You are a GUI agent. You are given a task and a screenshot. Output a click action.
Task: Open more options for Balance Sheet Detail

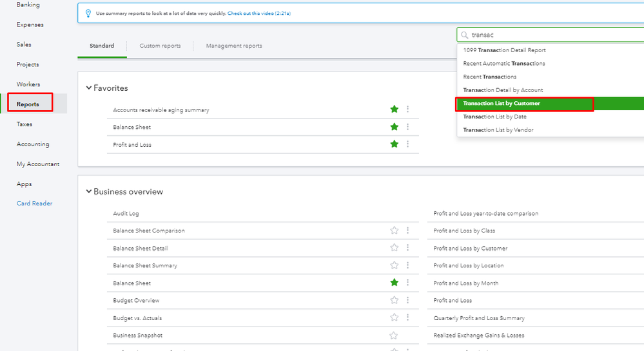[x=407, y=248]
